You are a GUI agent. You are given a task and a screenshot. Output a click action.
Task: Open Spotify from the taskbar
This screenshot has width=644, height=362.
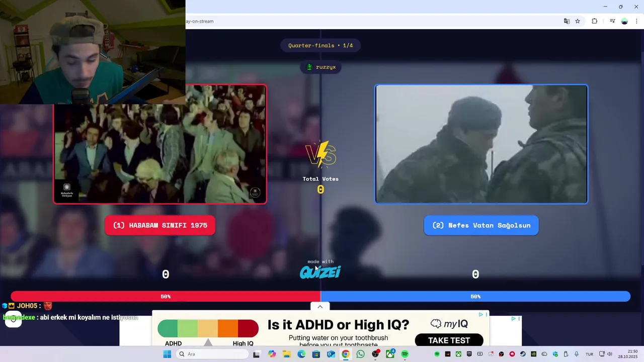(x=405, y=354)
